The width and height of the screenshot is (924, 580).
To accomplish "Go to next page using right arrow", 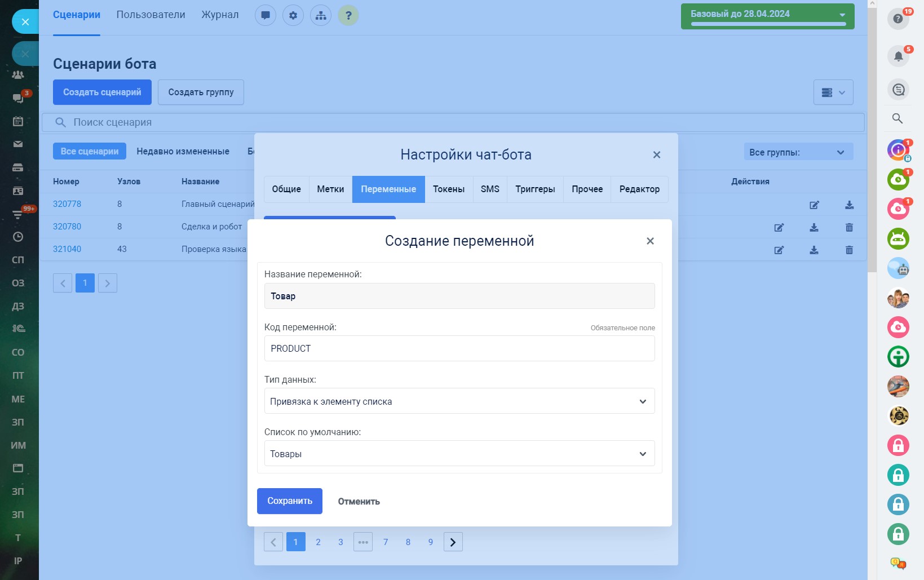I will point(453,542).
